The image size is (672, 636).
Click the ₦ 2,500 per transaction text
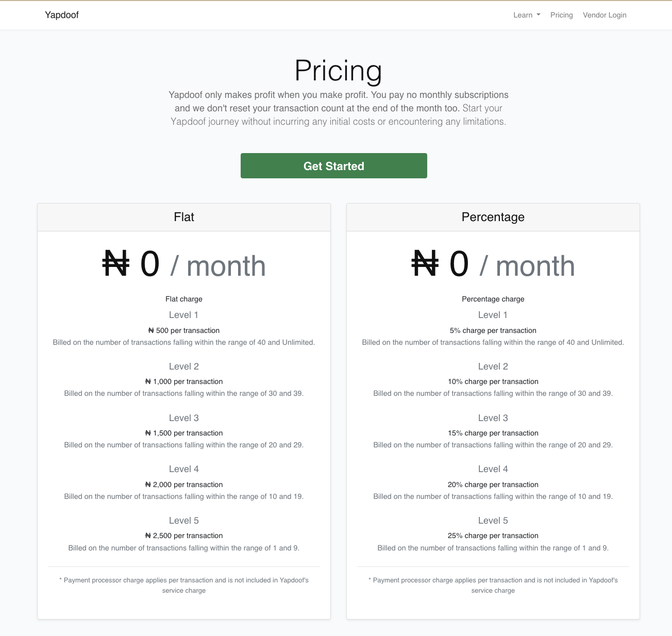pos(184,535)
